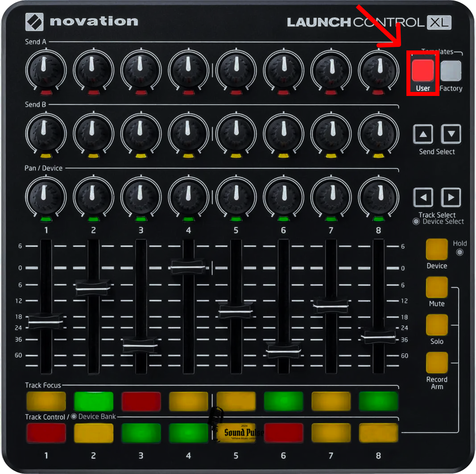This screenshot has width=476, height=474.
Task: Click the red Track Focus button 3
Action: 141,401
